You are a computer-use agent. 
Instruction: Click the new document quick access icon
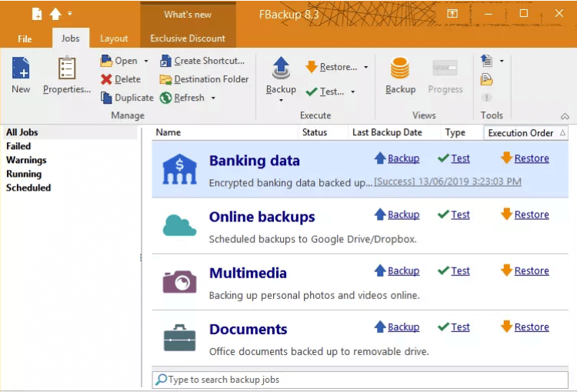point(37,14)
